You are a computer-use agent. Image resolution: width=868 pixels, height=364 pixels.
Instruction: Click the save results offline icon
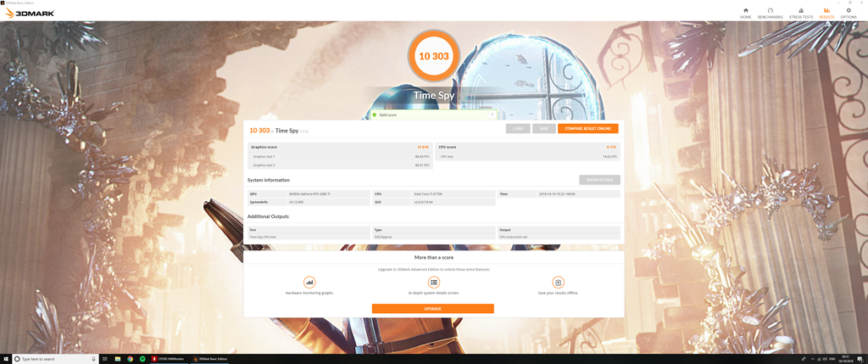click(558, 283)
